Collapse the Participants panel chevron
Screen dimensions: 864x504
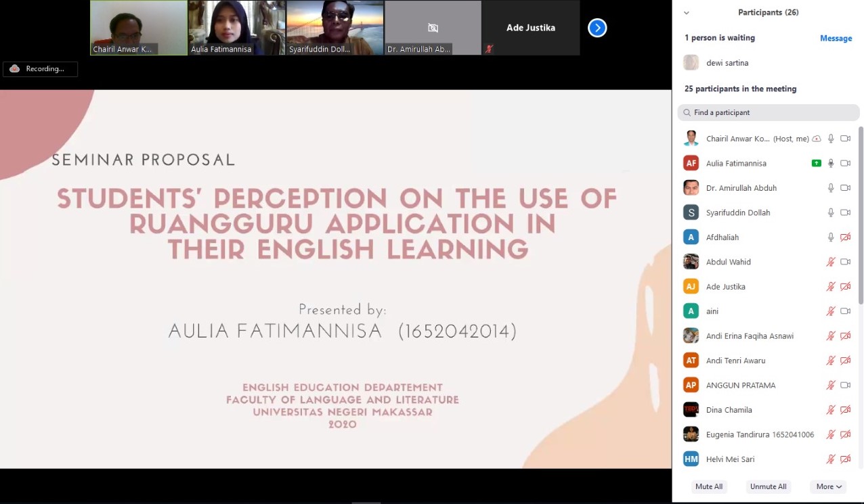[x=687, y=13]
